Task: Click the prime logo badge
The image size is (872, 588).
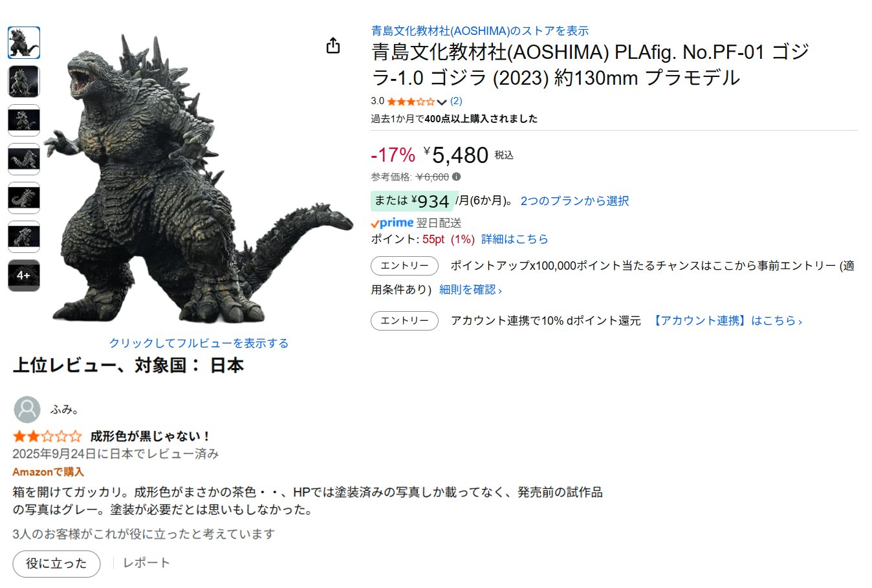Action: 392,223
